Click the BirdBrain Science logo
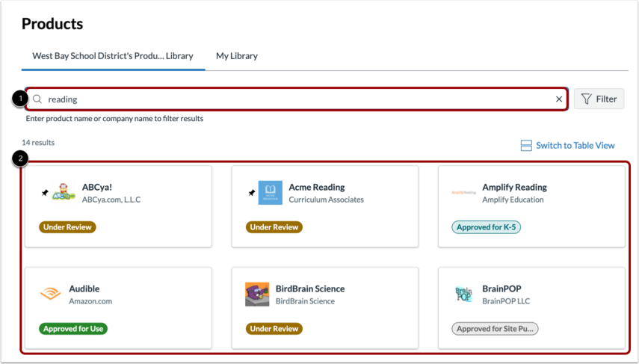 pos(257,294)
